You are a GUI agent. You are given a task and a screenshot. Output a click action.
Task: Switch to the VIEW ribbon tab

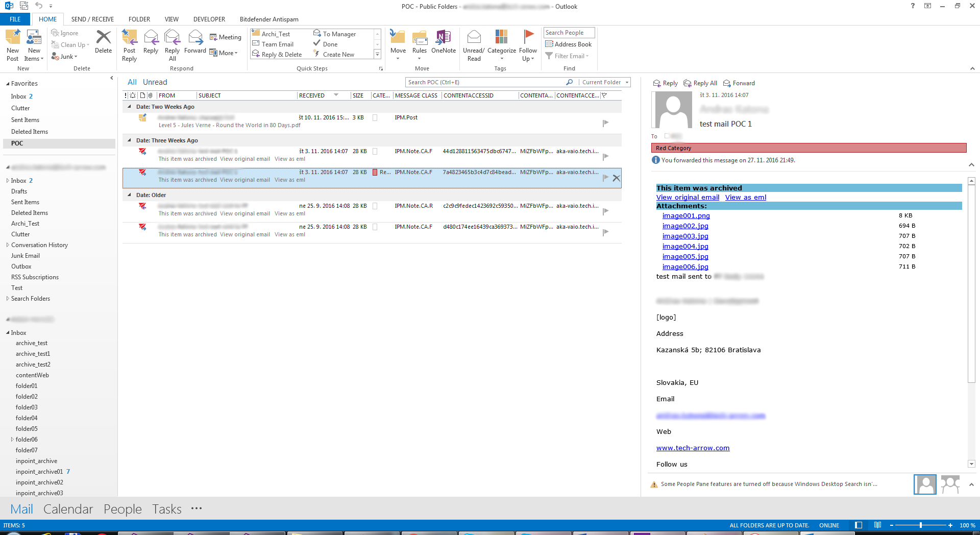pos(171,19)
